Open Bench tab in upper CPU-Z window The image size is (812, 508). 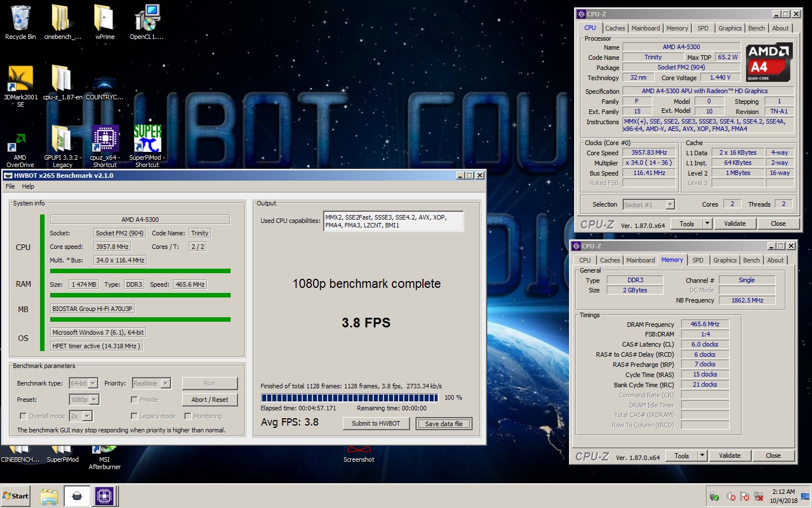[757, 28]
